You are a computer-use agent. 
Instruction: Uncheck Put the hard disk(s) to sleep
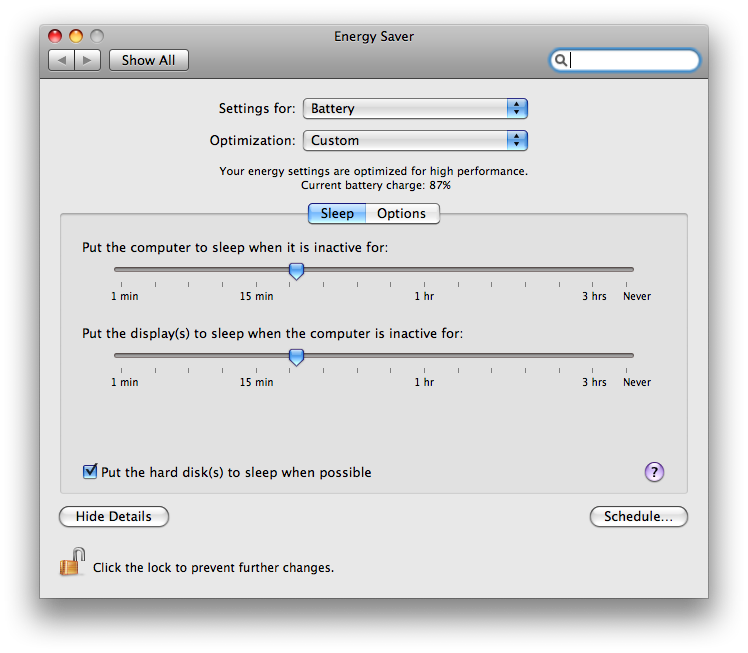click(x=90, y=472)
